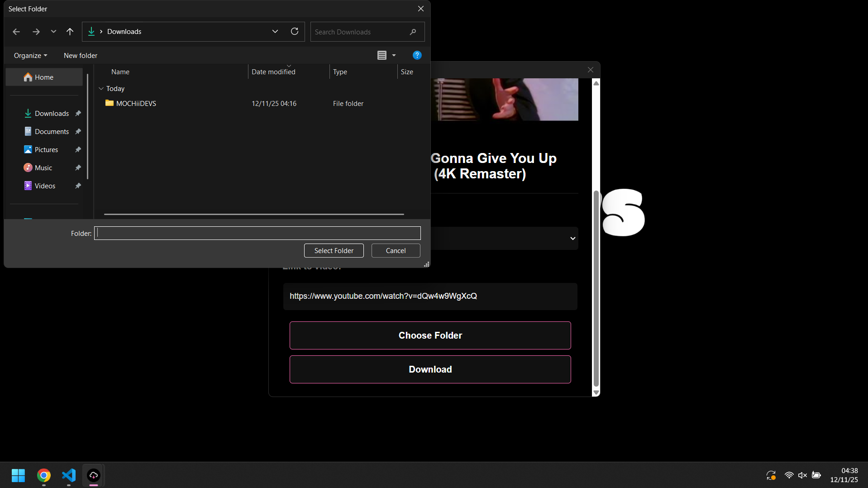Screen dimensions: 868x488
Task: Expand the recent locations dropdown
Action: [53, 32]
